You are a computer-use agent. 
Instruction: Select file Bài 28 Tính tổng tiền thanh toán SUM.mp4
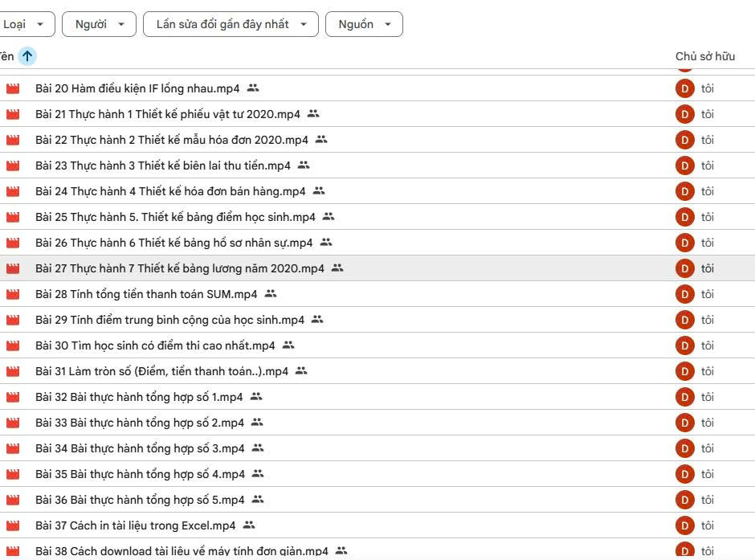pyautogui.click(x=146, y=294)
